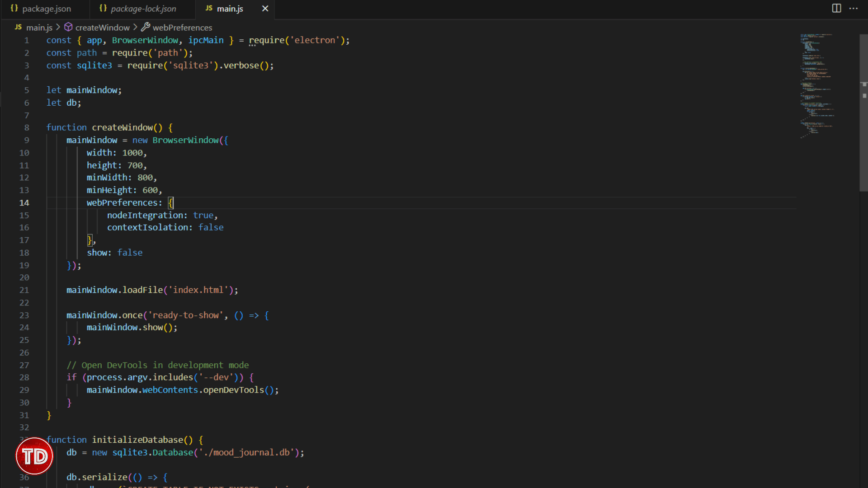Click the split editor icon
Image resolution: width=868 pixels, height=488 pixels.
[x=836, y=8]
